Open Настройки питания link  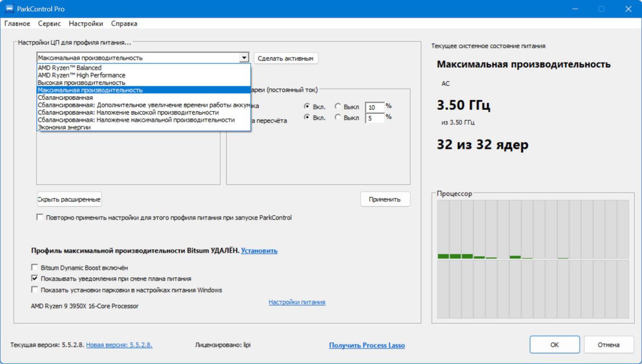click(x=297, y=302)
